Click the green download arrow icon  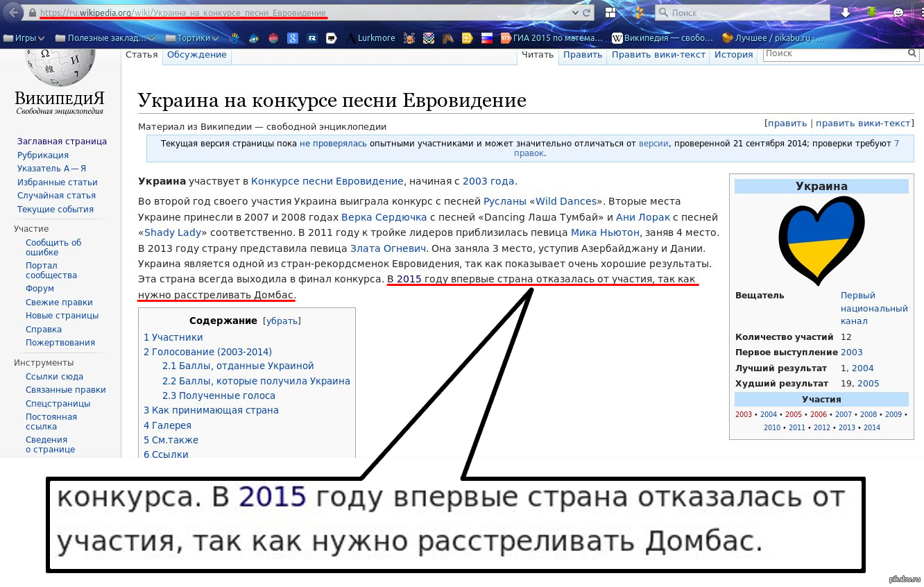[x=872, y=12]
